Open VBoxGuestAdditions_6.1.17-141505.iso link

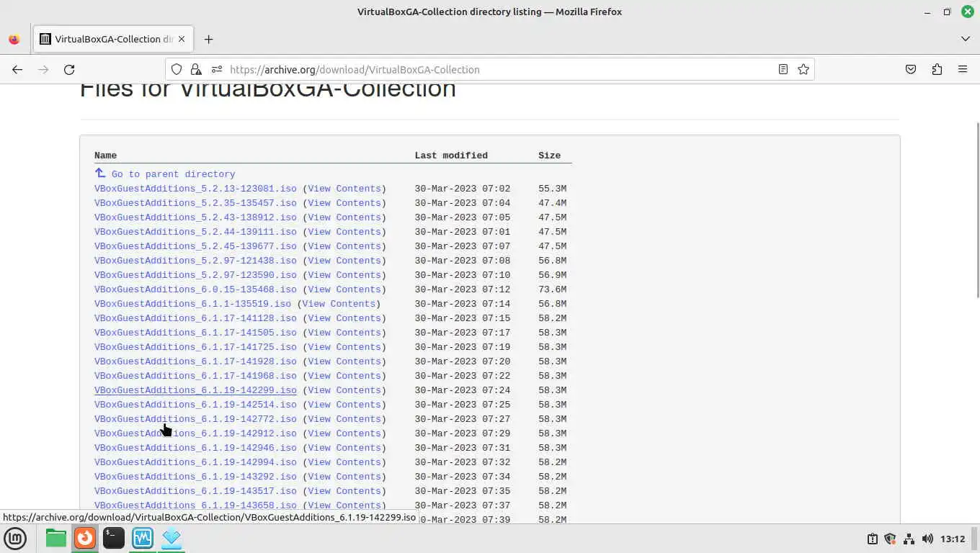point(195,333)
